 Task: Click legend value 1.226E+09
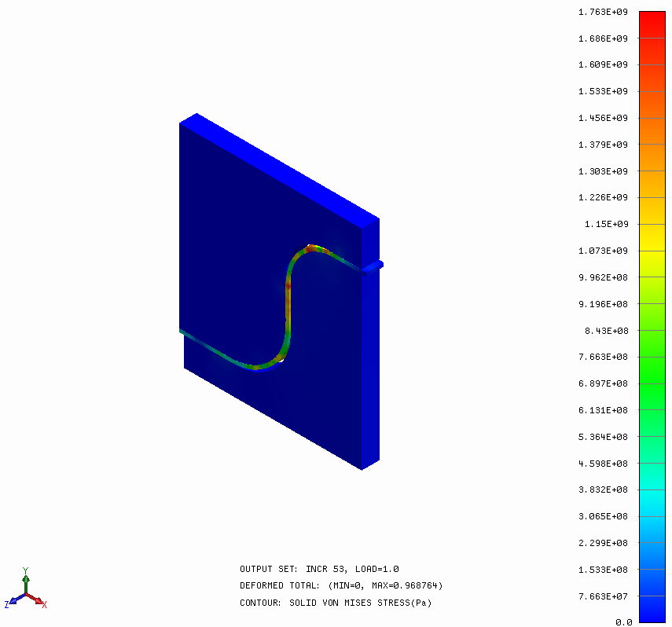coord(603,197)
